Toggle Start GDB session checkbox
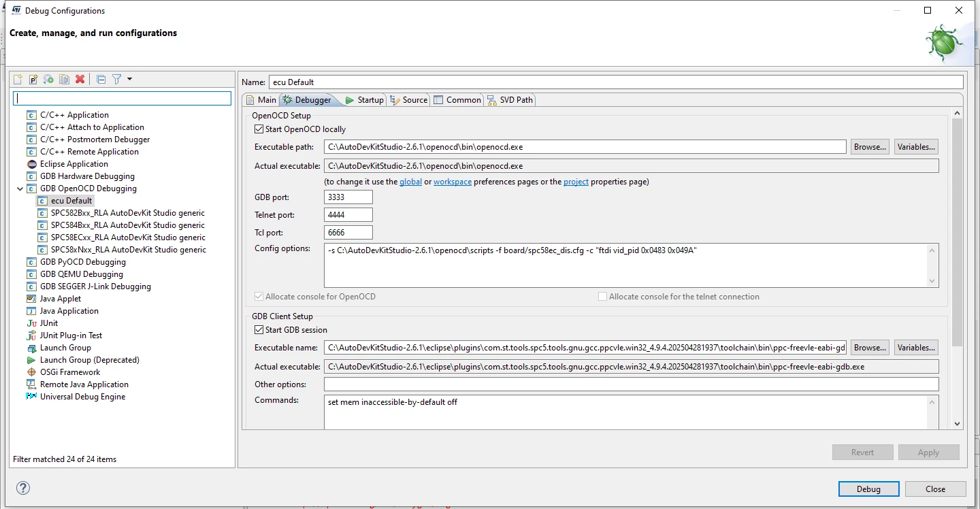The image size is (980, 509). [x=259, y=330]
